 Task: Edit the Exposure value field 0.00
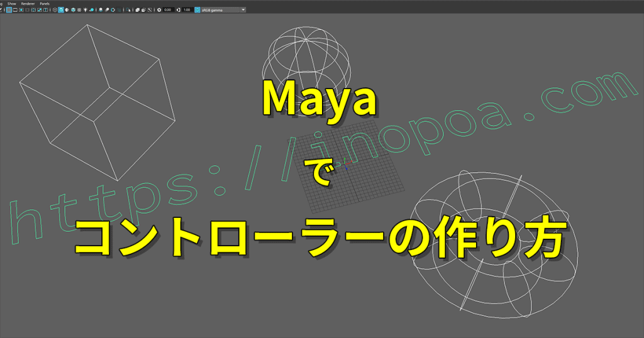tap(168, 10)
